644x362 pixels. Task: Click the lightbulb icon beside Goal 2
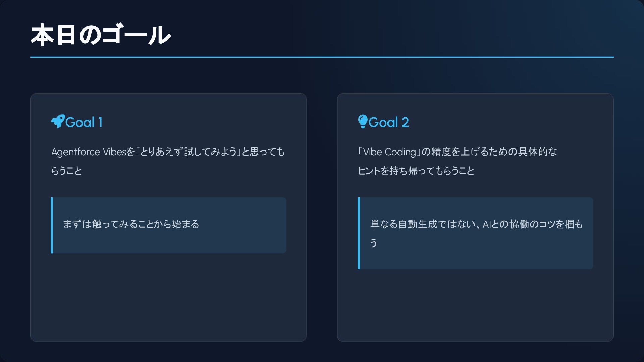363,122
